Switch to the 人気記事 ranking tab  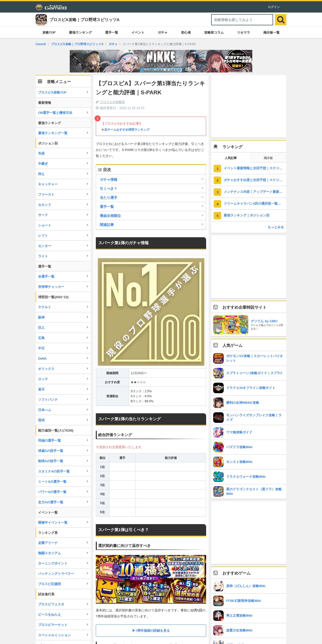tap(231, 158)
